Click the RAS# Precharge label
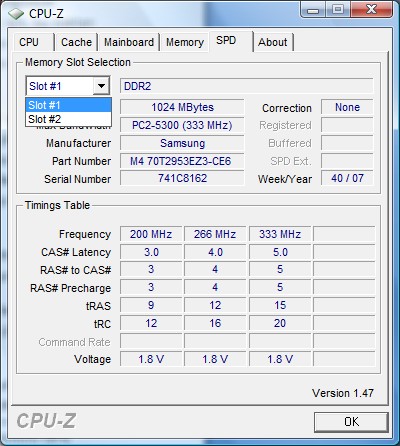 (x=71, y=288)
